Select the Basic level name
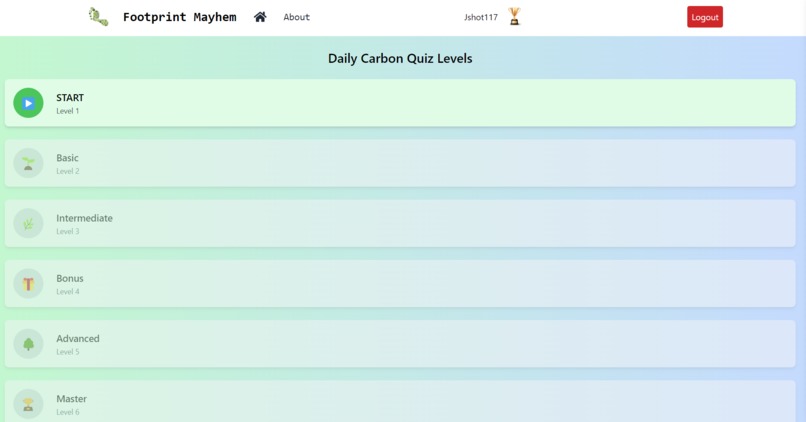Image resolution: width=806 pixels, height=422 pixels. [67, 158]
